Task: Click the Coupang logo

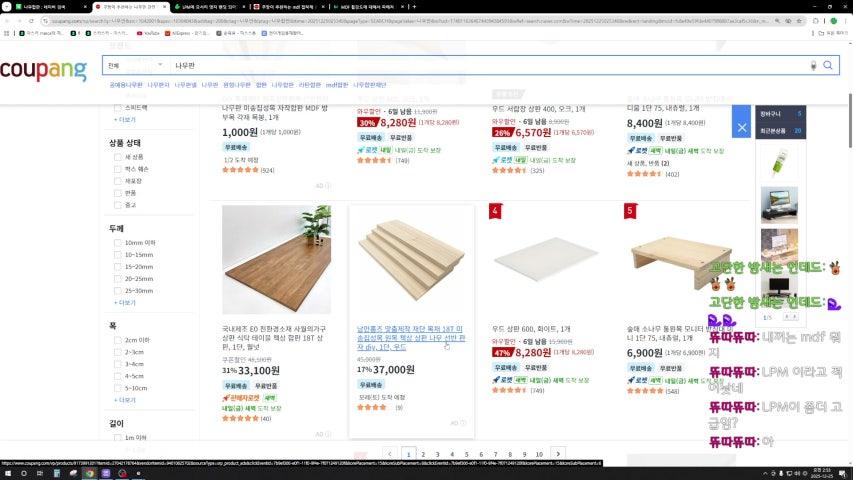Action: coord(44,70)
